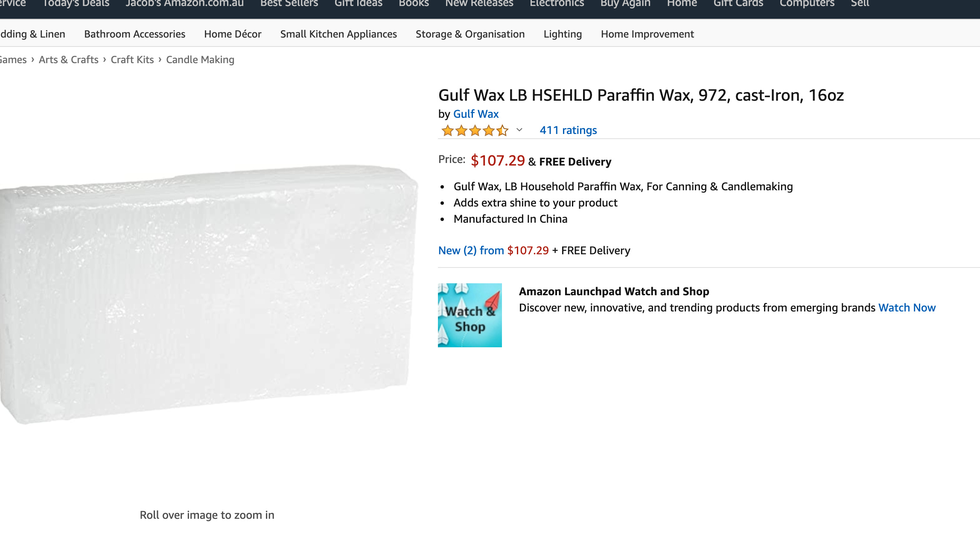Click the paraffin wax product image
Image resolution: width=980 pixels, height=535 pixels.
[x=208, y=294]
